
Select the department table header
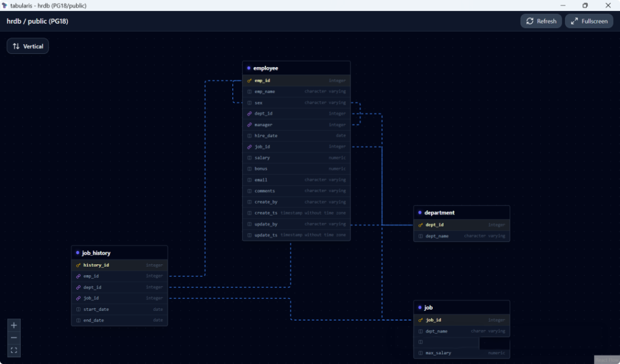(461, 213)
